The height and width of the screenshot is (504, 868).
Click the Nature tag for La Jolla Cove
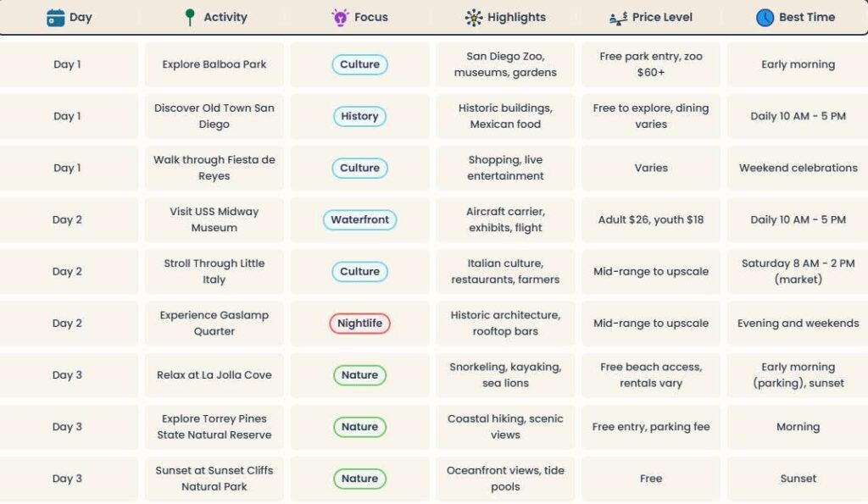(359, 375)
